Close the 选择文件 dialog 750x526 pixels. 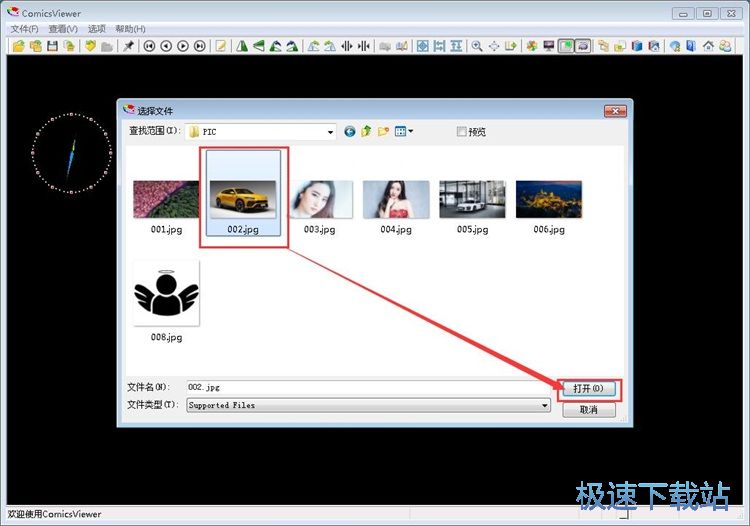pos(615,111)
